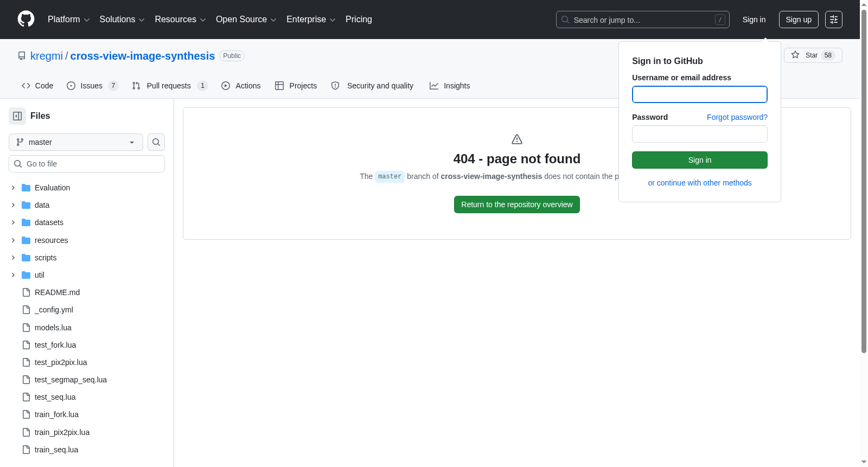Switch to the Actions tab

[x=241, y=86]
